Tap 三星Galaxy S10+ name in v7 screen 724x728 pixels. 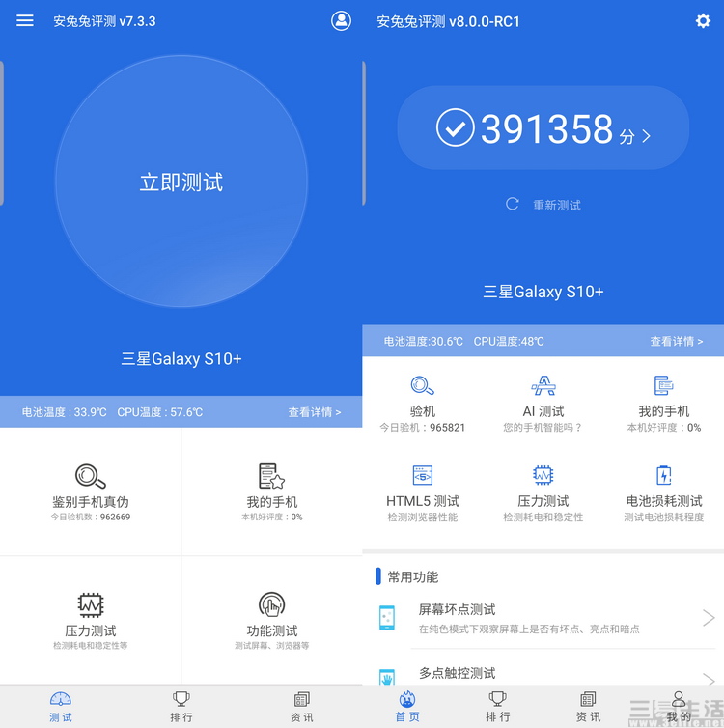pos(181,359)
